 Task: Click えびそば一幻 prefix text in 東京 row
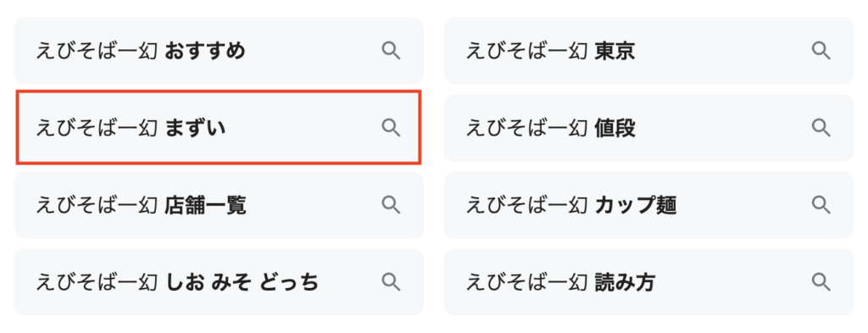527,52
